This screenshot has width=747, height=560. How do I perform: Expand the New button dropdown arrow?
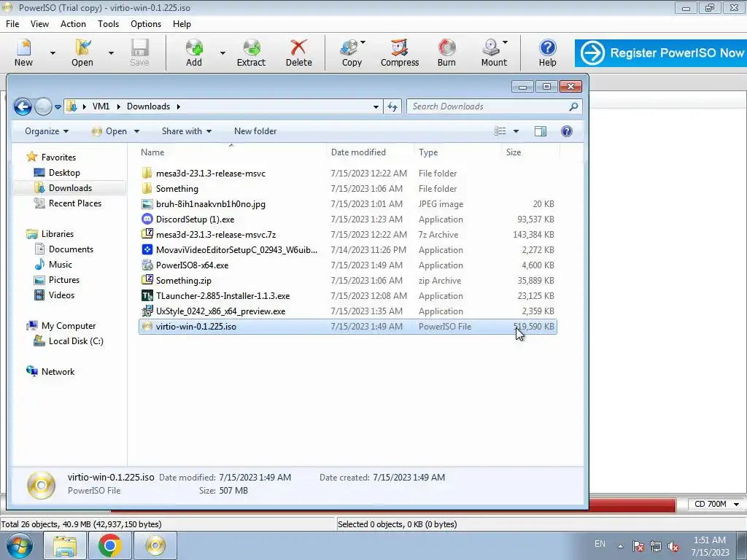(53, 53)
